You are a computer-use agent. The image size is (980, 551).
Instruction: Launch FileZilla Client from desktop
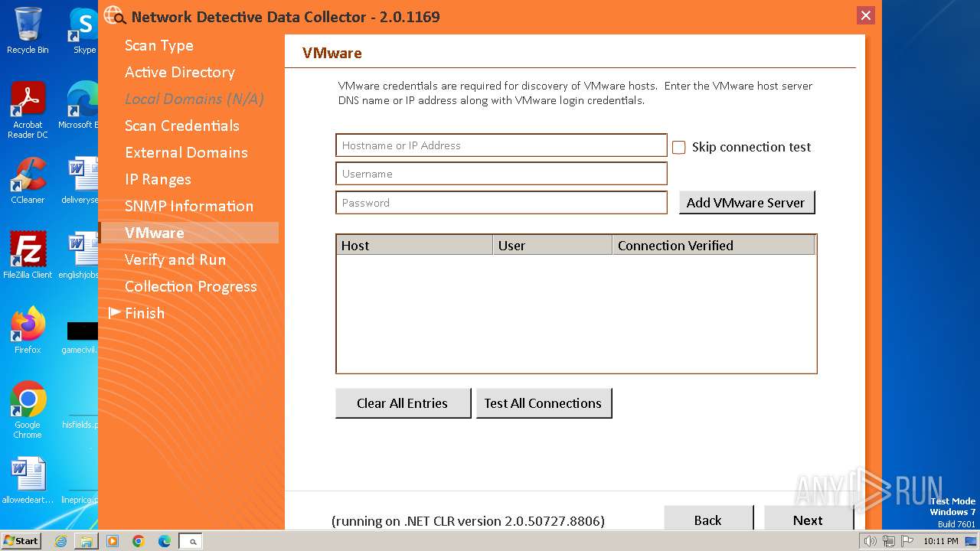[x=28, y=255]
